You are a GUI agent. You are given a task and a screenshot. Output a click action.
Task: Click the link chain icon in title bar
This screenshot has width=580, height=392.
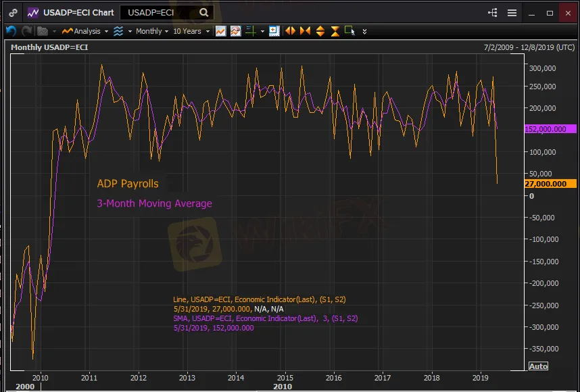13,13
